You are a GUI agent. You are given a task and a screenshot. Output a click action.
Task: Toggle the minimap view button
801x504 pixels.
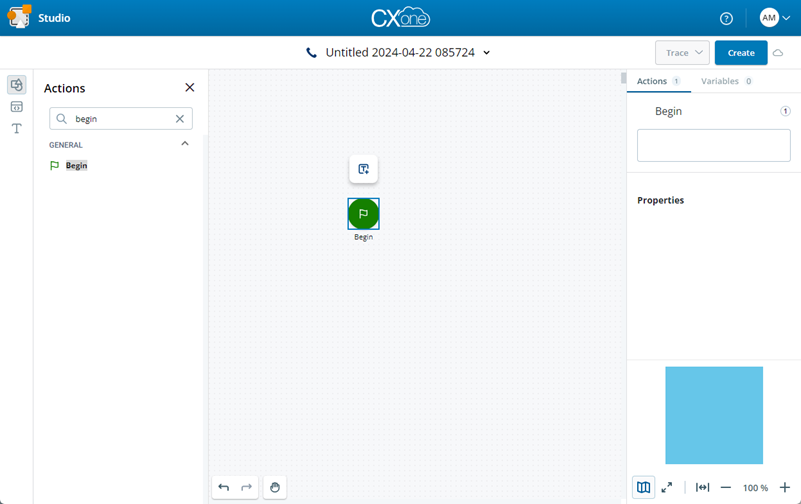(x=643, y=487)
